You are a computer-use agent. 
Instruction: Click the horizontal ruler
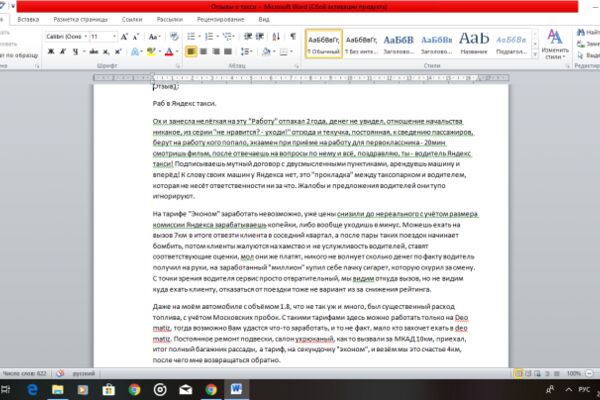pyautogui.click(x=301, y=78)
